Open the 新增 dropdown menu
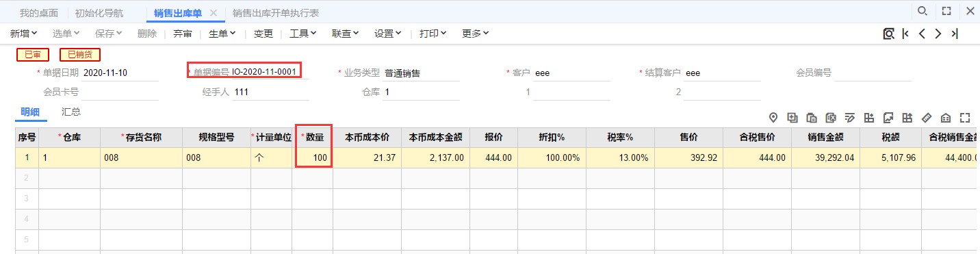 coord(24,33)
